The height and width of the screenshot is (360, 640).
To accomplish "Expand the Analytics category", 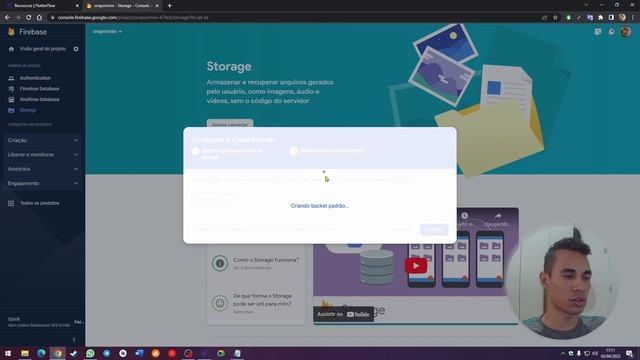I will [42, 169].
